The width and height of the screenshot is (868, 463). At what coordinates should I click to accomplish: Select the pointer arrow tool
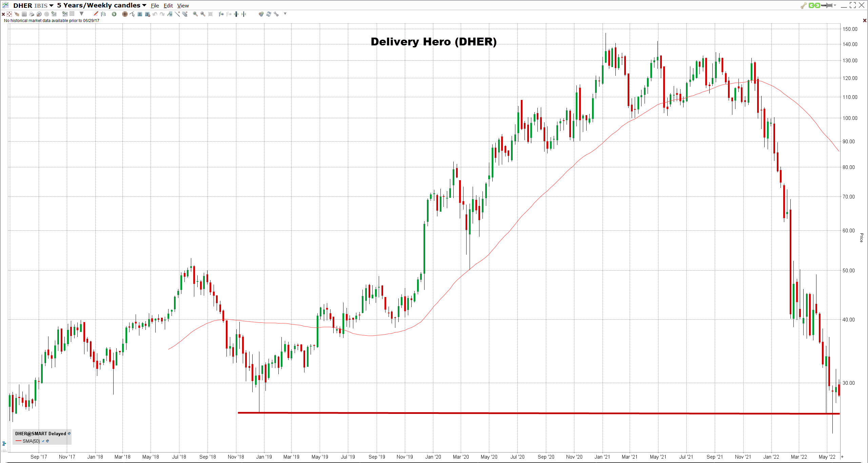(x=132, y=14)
